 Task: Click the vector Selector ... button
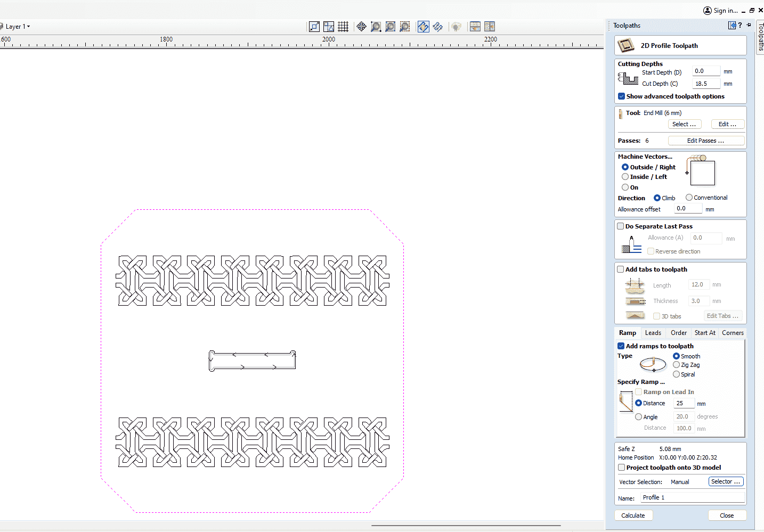[x=726, y=481]
